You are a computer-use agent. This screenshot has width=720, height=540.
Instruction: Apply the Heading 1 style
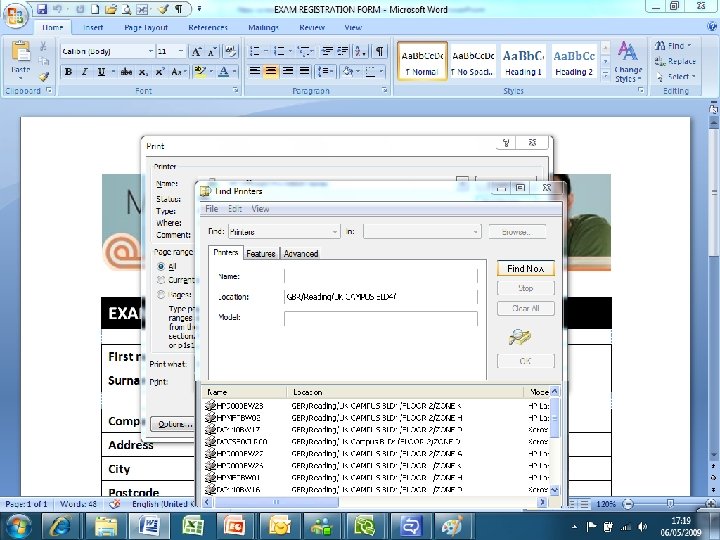(523, 62)
